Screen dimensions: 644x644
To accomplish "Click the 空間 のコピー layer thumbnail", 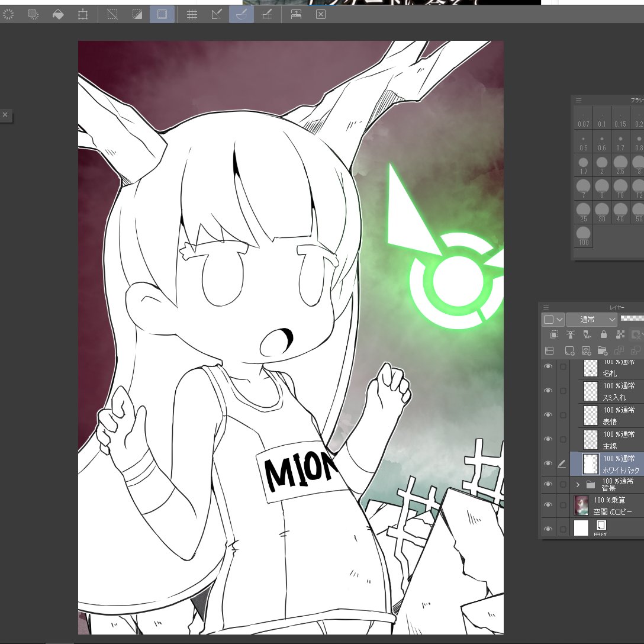I will pyautogui.click(x=581, y=505).
